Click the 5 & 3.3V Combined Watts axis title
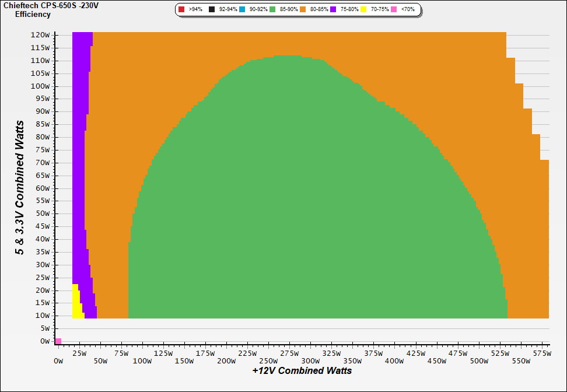Image resolution: width=567 pixels, height=392 pixels. pos(20,188)
